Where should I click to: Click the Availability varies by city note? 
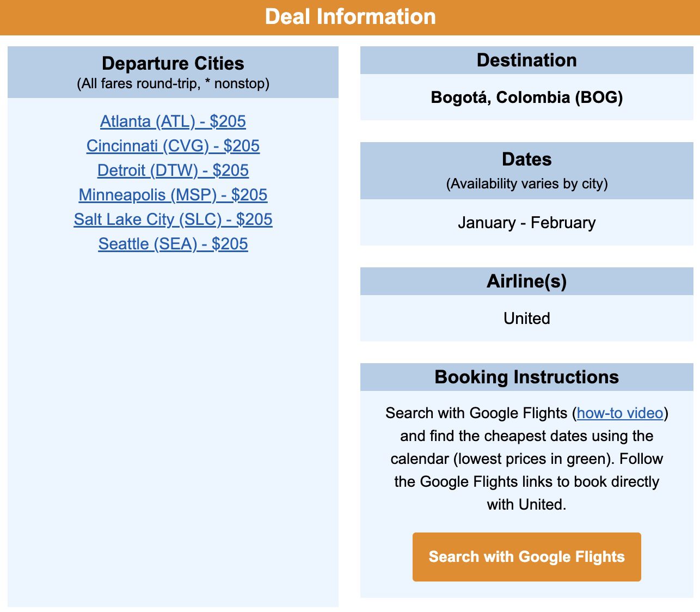(526, 183)
